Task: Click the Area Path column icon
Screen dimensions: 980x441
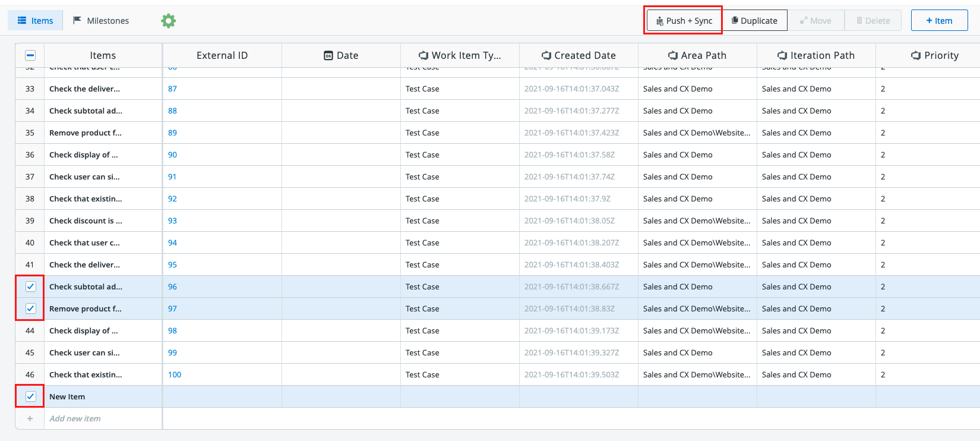Action: pos(673,55)
